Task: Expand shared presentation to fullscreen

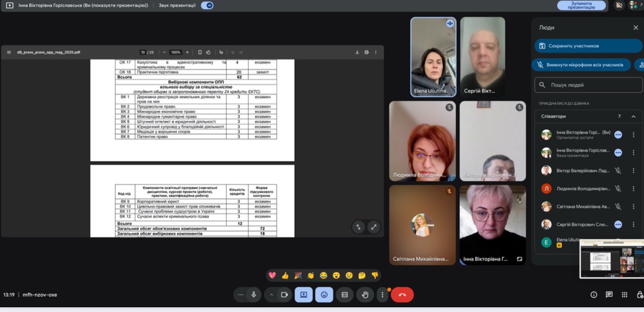Action: coord(373,227)
